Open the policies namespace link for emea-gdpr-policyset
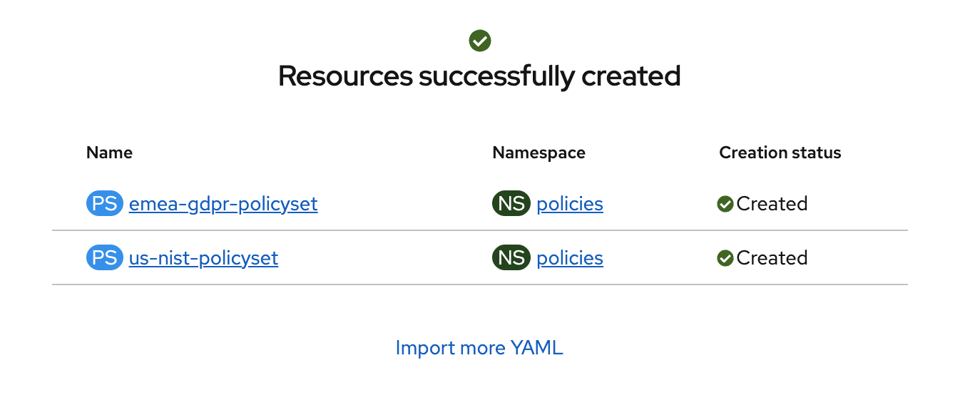The height and width of the screenshot is (405, 980). 570,204
